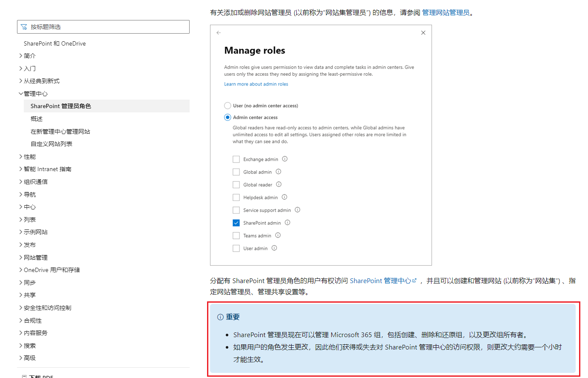The height and width of the screenshot is (378, 588).
Task: Expand the 网站管理 section
Action: (33, 258)
